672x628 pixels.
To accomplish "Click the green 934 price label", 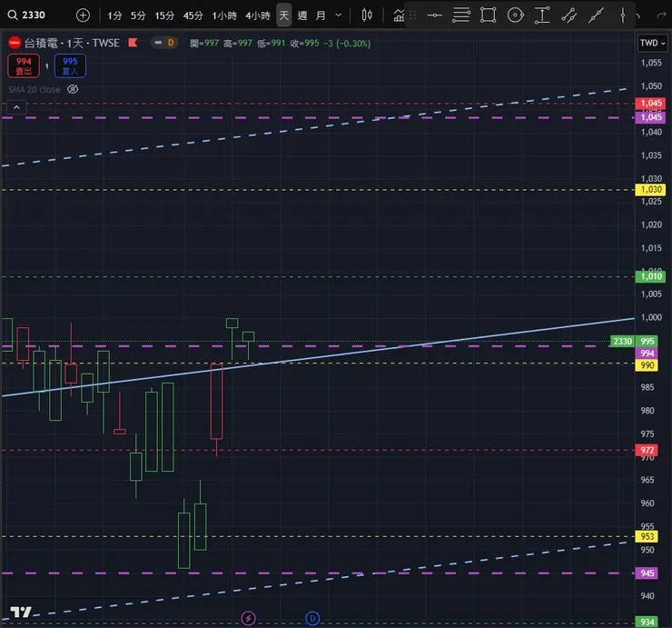I will pyautogui.click(x=647, y=622).
